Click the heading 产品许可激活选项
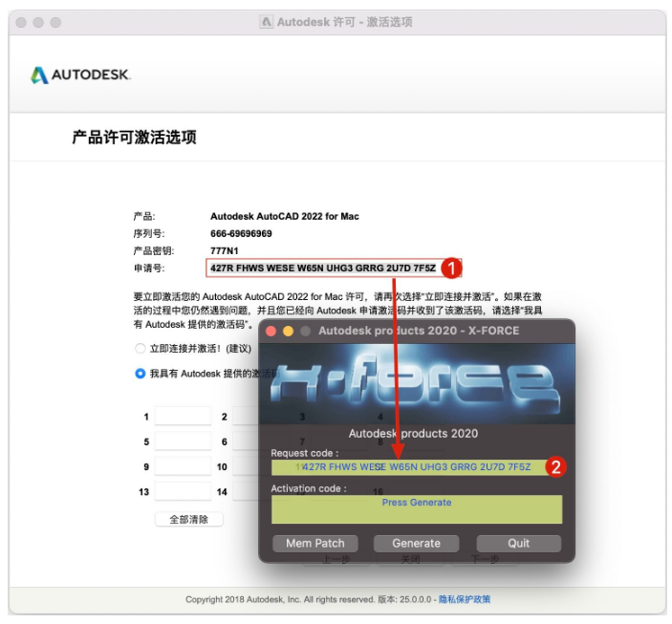Viewport: 672px width, 624px height. click(x=134, y=138)
